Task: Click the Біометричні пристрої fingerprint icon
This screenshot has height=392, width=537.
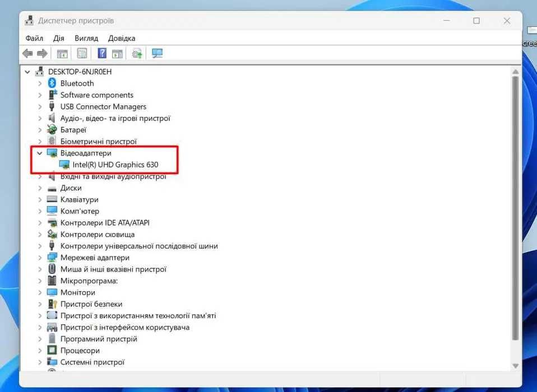Action: (52, 141)
